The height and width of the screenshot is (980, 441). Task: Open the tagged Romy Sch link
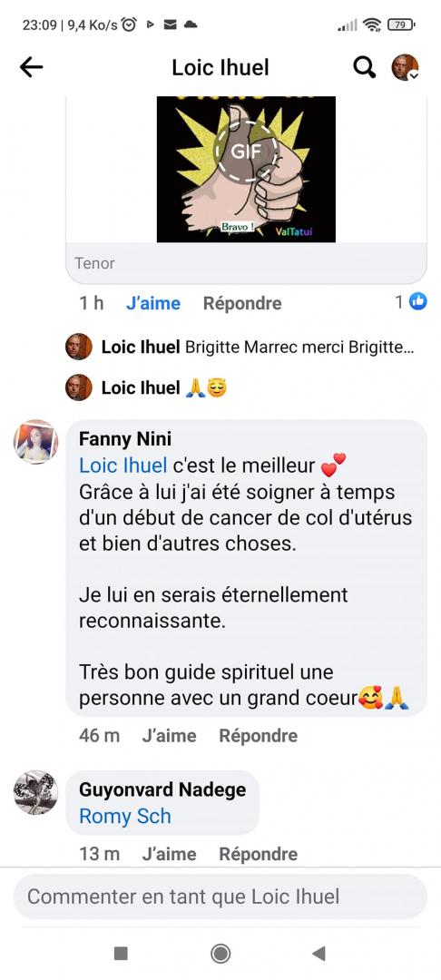(125, 817)
